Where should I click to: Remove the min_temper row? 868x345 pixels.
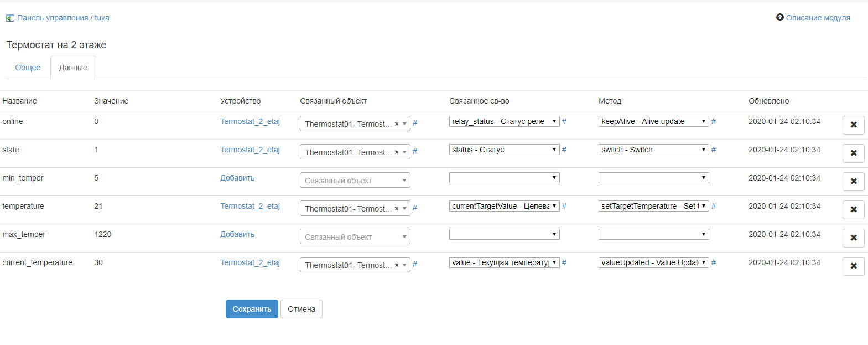pyautogui.click(x=853, y=181)
